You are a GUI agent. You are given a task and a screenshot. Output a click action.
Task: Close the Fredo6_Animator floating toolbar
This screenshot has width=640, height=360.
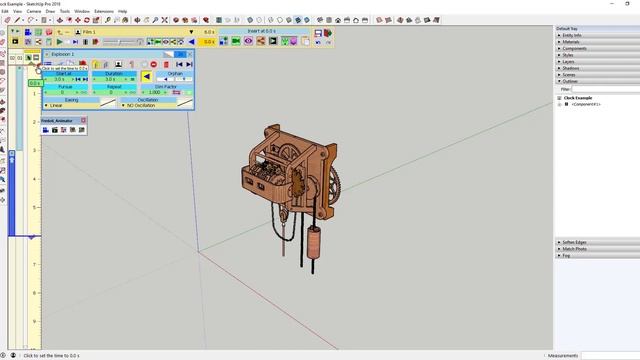point(83,120)
